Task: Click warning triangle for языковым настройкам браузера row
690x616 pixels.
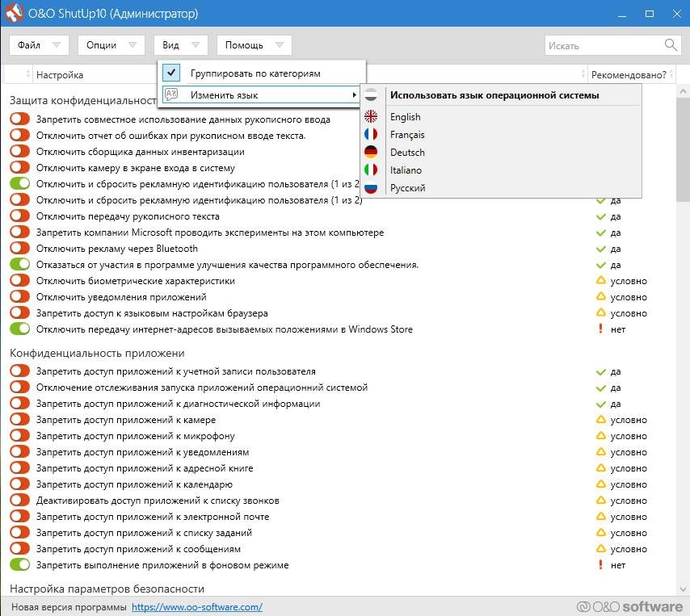Action: click(600, 312)
